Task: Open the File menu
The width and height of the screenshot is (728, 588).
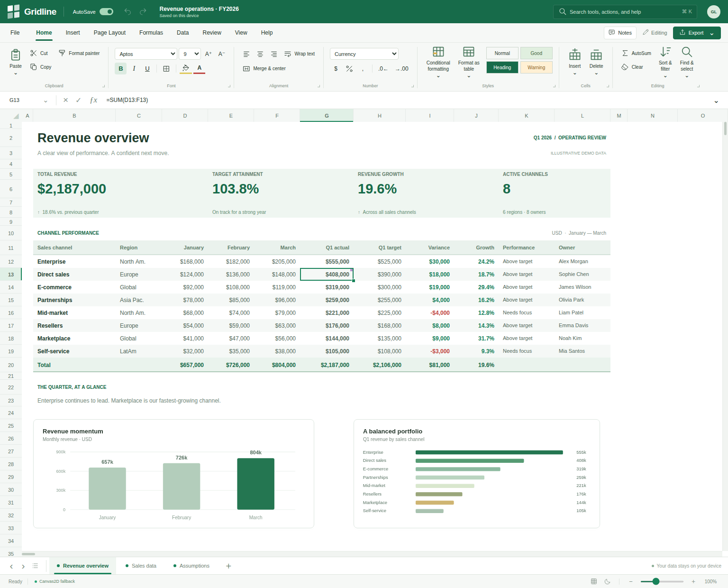Action: pyautogui.click(x=15, y=33)
